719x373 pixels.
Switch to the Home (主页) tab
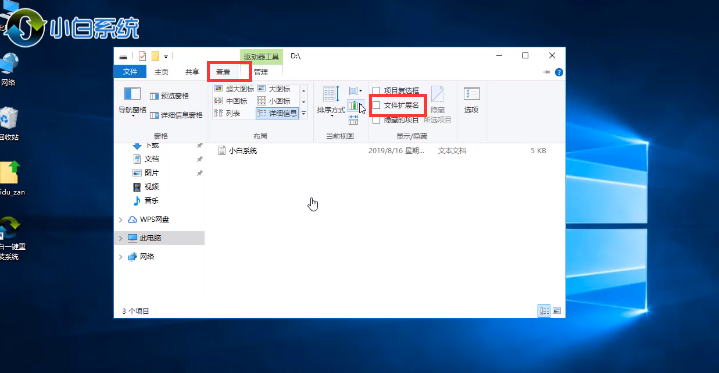161,72
